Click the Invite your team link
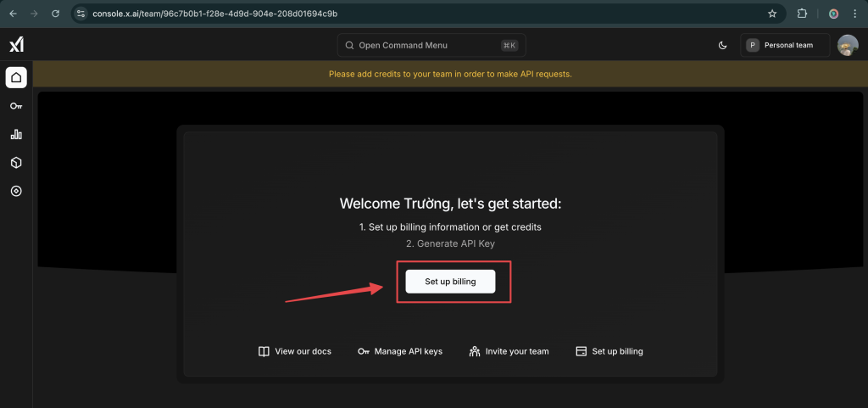Viewport: 868px width, 408px height. [x=509, y=351]
